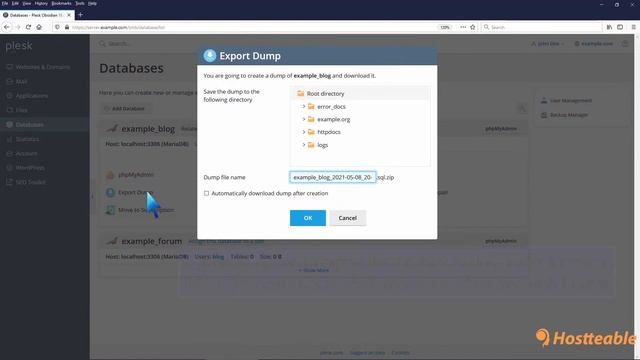Open phpMyAdmin under example_blog
Image resolution: width=640 pixels, height=360 pixels.
pos(136,175)
